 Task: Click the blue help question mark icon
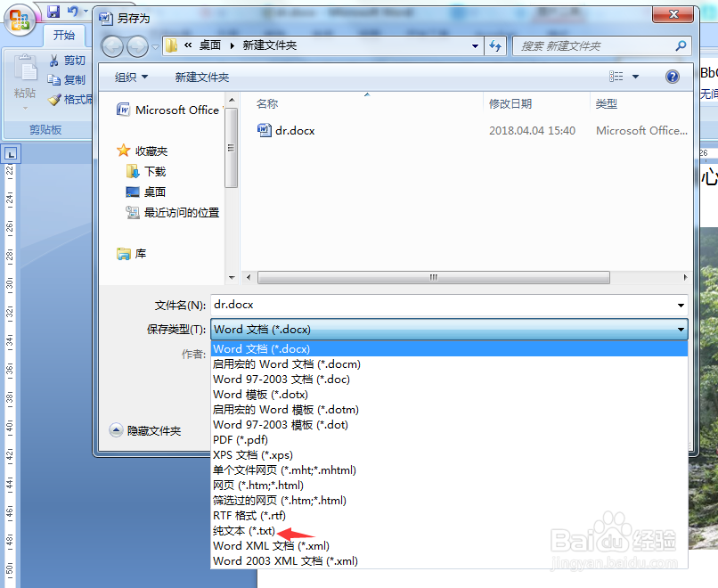[x=673, y=77]
